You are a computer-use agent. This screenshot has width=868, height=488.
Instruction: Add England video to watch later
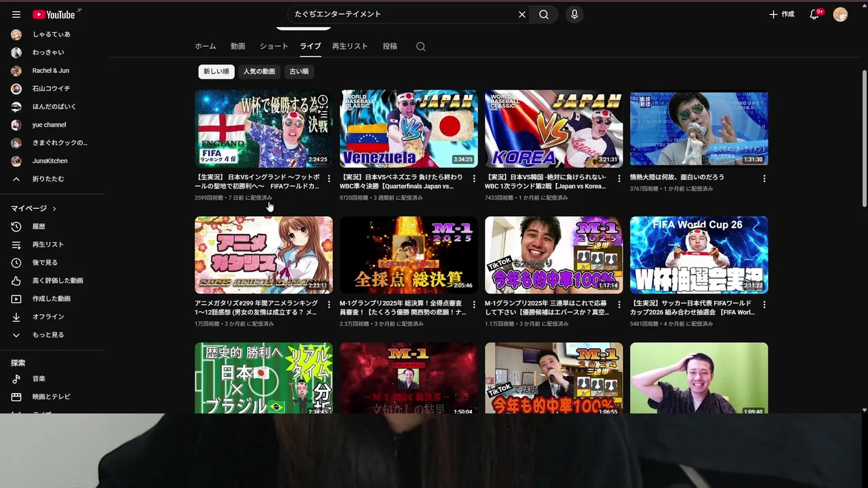coord(323,101)
